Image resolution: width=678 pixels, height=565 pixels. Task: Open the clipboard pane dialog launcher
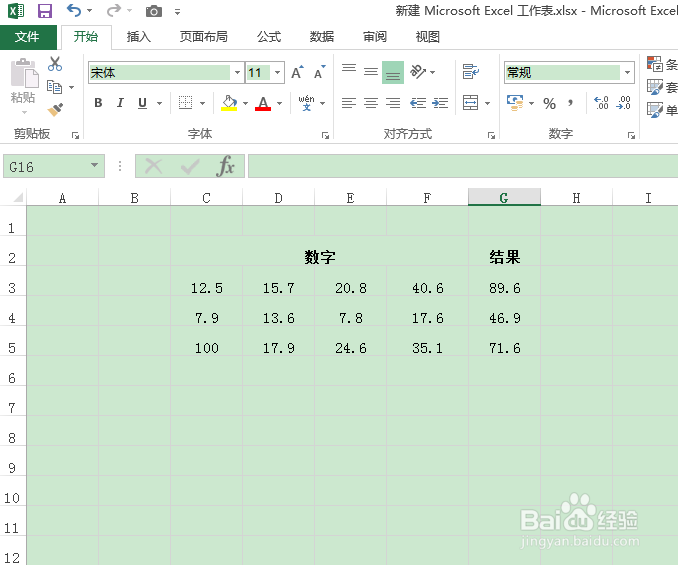click(75, 135)
